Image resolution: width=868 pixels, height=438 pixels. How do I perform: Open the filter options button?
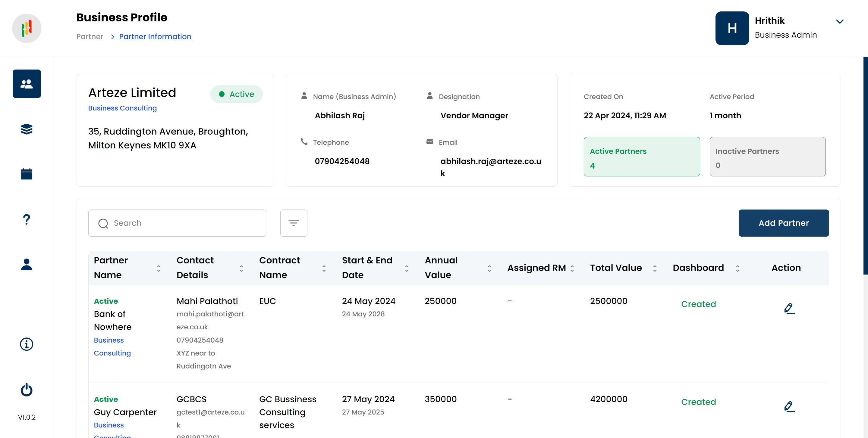coord(294,223)
